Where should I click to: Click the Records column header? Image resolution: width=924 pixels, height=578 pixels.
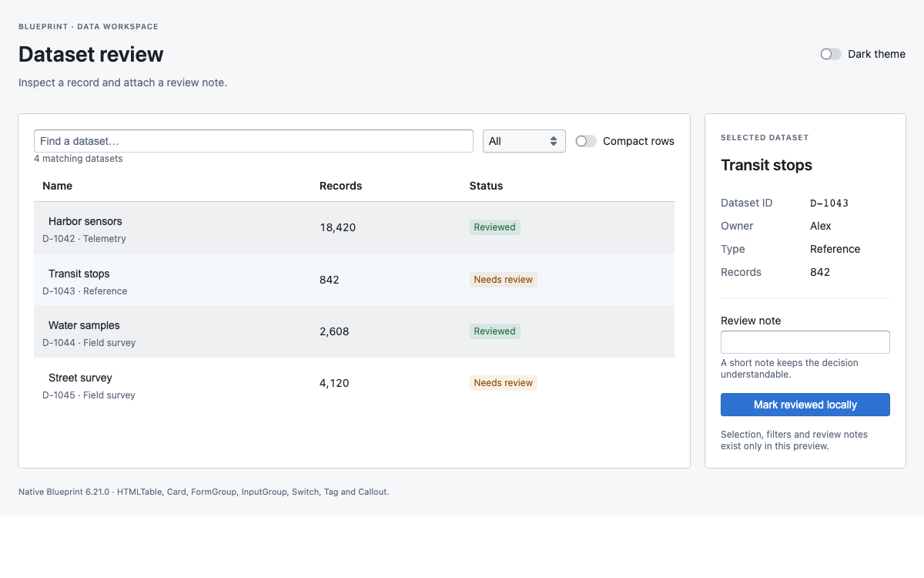coord(340,186)
